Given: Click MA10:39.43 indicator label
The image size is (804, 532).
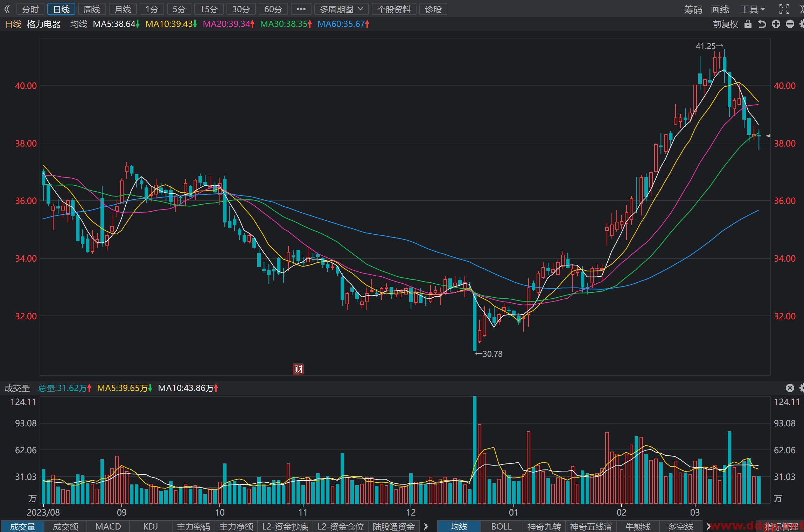Looking at the screenshot, I should point(171,24).
